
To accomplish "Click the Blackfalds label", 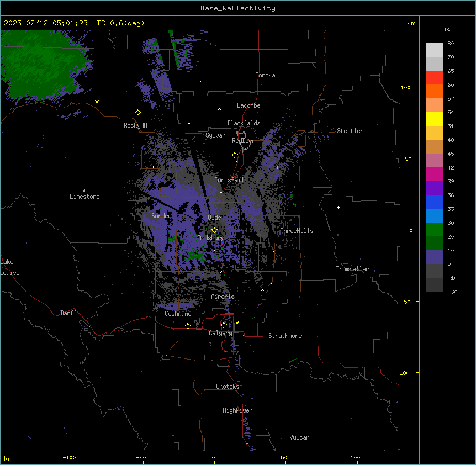I will coord(244,123).
